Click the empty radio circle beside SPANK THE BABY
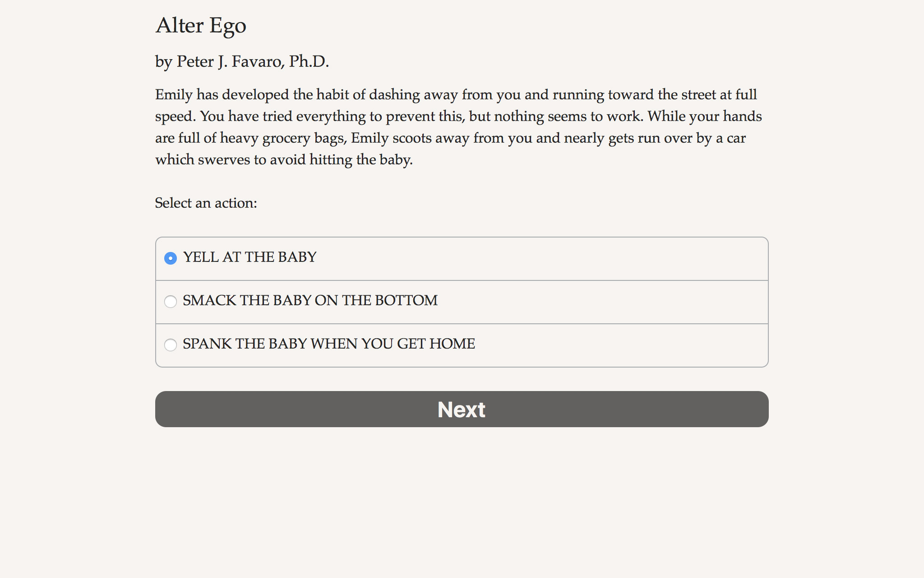This screenshot has width=924, height=578. click(x=171, y=345)
